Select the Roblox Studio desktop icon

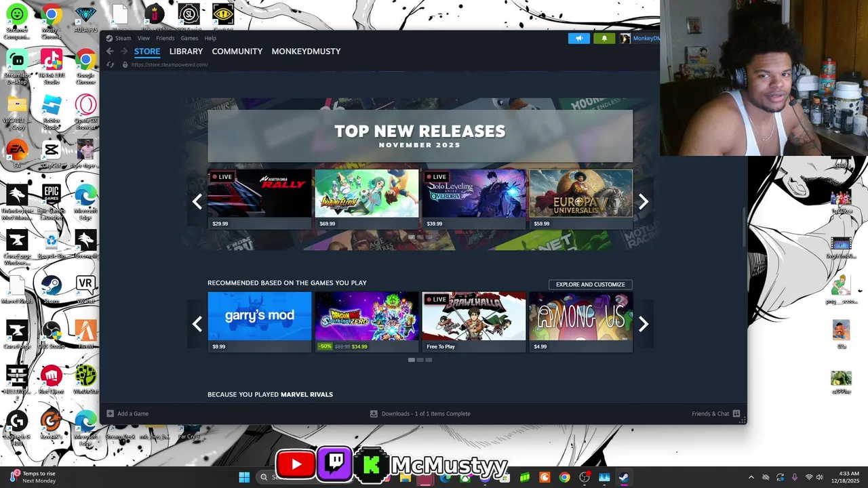[x=52, y=111]
